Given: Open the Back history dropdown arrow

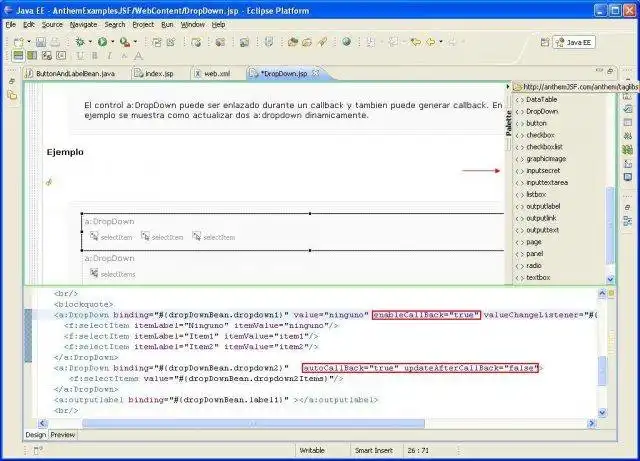Looking at the screenshot, I should click(x=441, y=42).
